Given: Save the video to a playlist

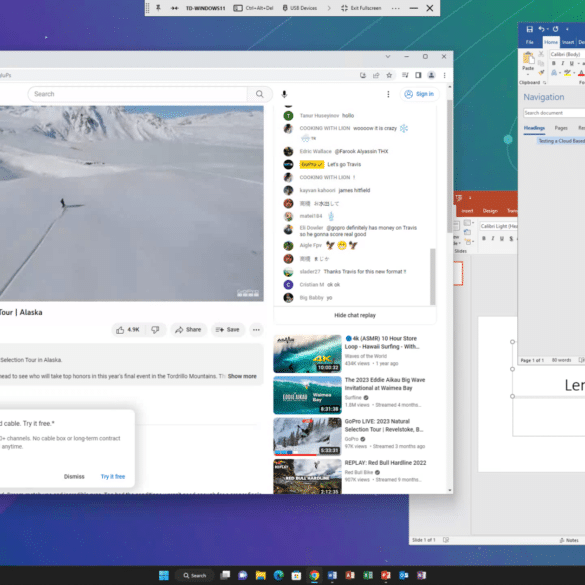Looking at the screenshot, I should tap(228, 330).
